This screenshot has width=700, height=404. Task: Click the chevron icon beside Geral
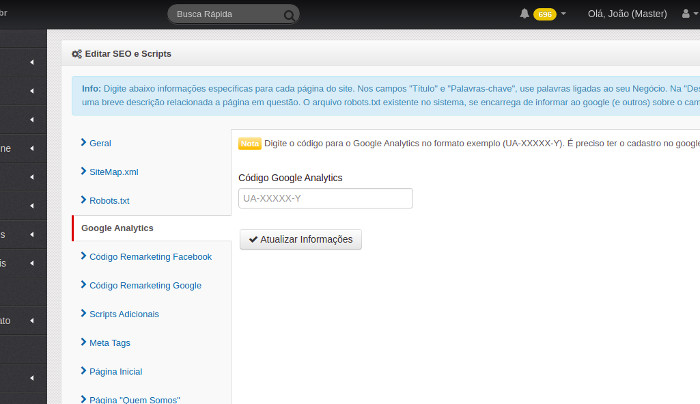83,142
